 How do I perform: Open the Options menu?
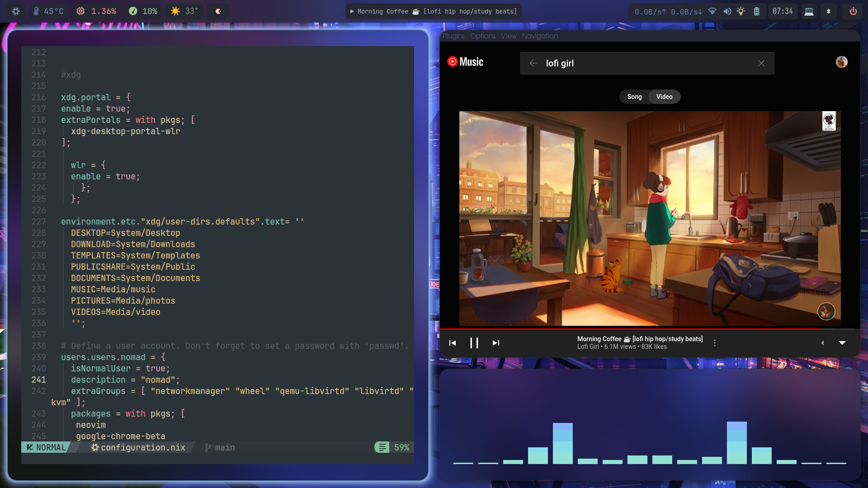tap(482, 36)
